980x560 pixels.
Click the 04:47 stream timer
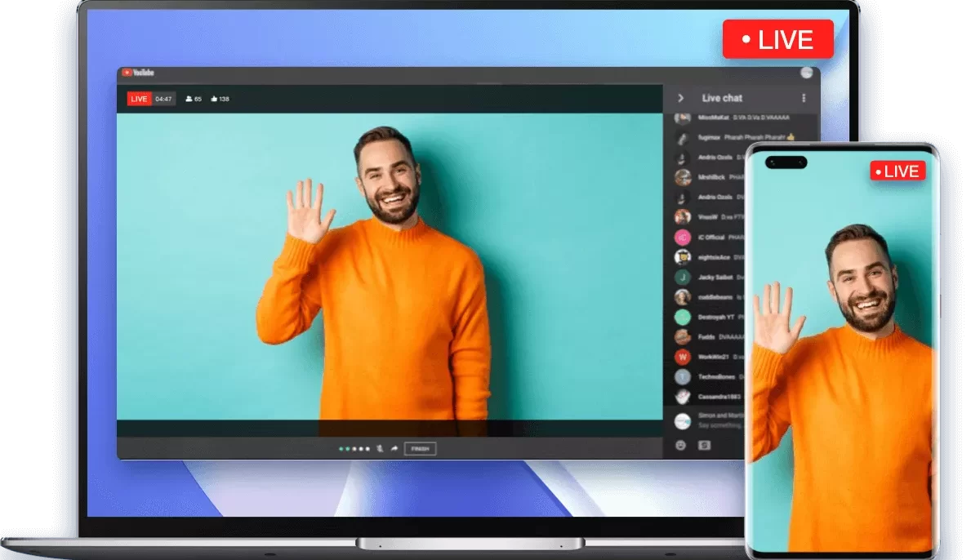tap(163, 99)
